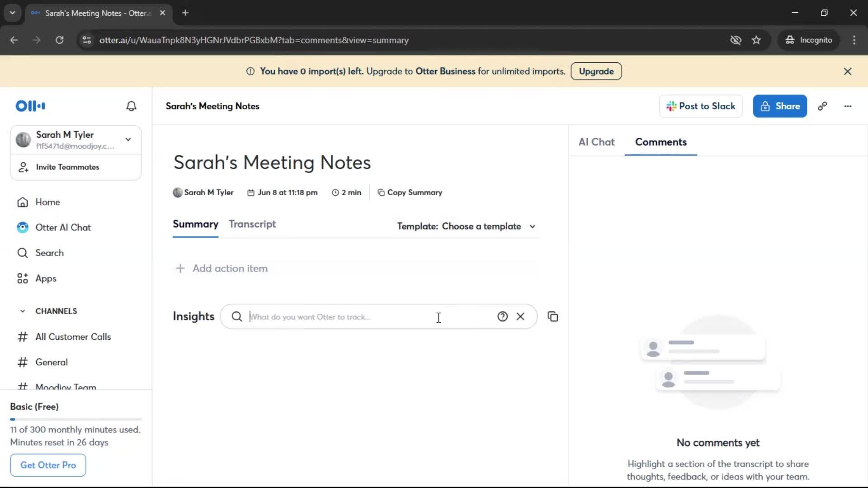Clear the Insights search field

click(520, 317)
